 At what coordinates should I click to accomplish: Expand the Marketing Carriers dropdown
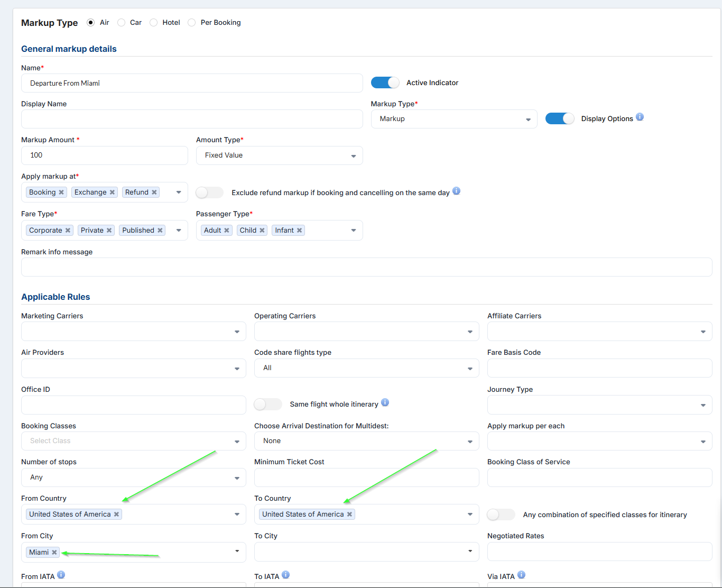click(134, 332)
